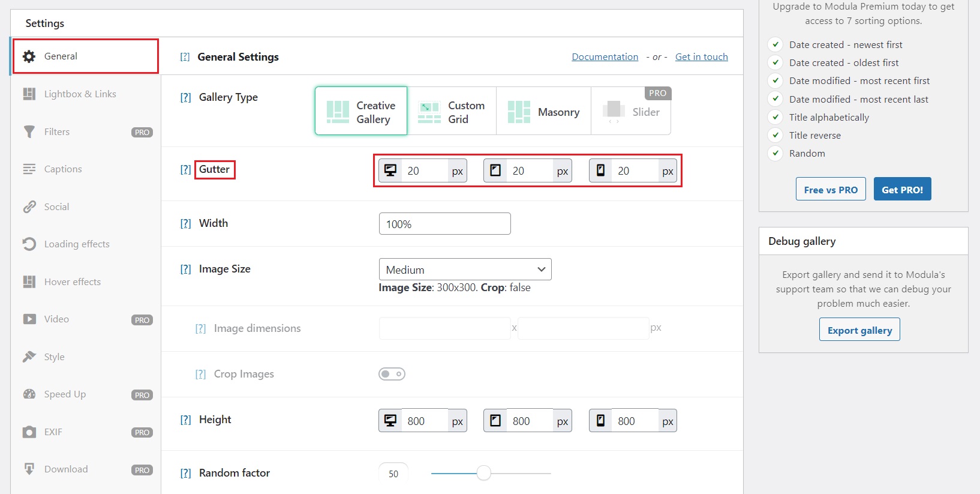Switch to the Hover effects tab
Viewport: 980px width, 494px height.
[x=72, y=282]
